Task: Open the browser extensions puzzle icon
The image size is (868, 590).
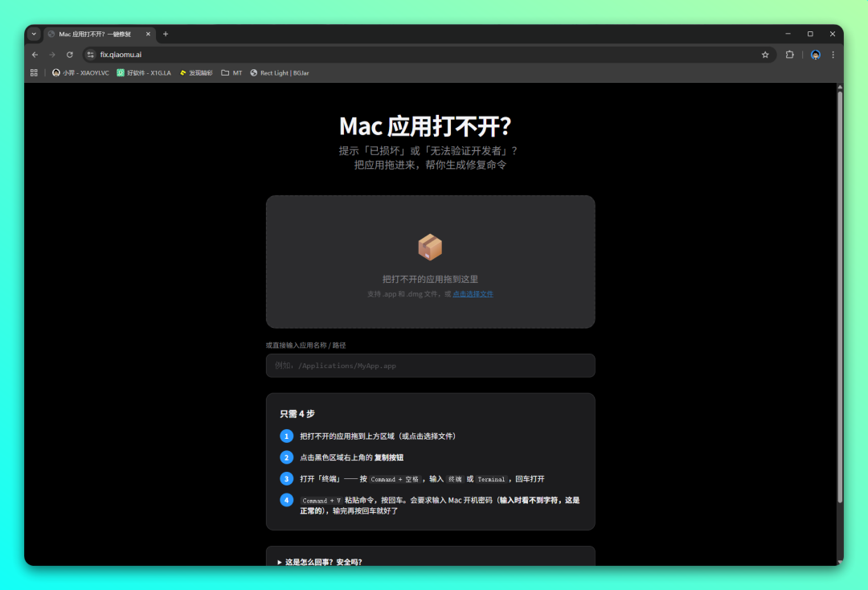Action: (x=790, y=55)
